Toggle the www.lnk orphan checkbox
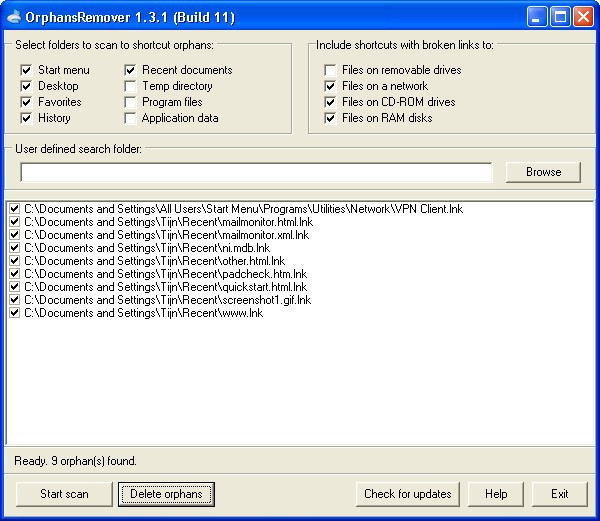Screen dimensions: 600x521 coord(15,313)
